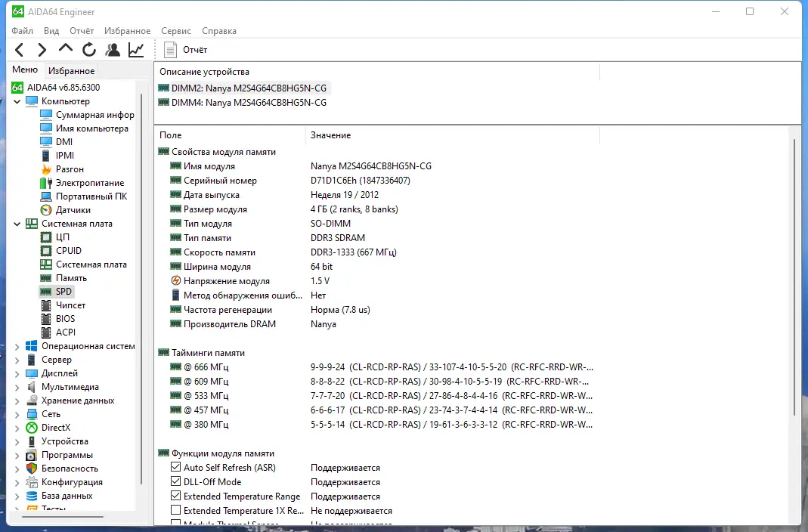Open the Отчёт menu in menu bar

click(x=82, y=31)
